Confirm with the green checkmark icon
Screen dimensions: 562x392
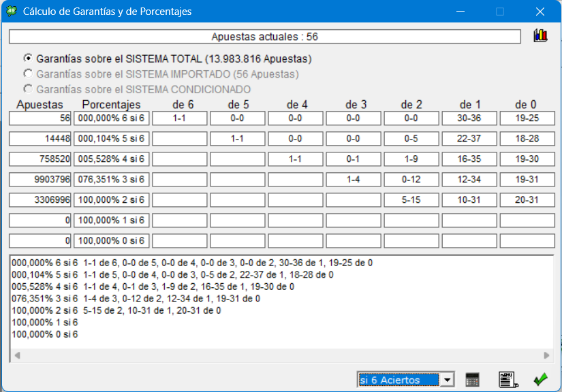point(540,380)
